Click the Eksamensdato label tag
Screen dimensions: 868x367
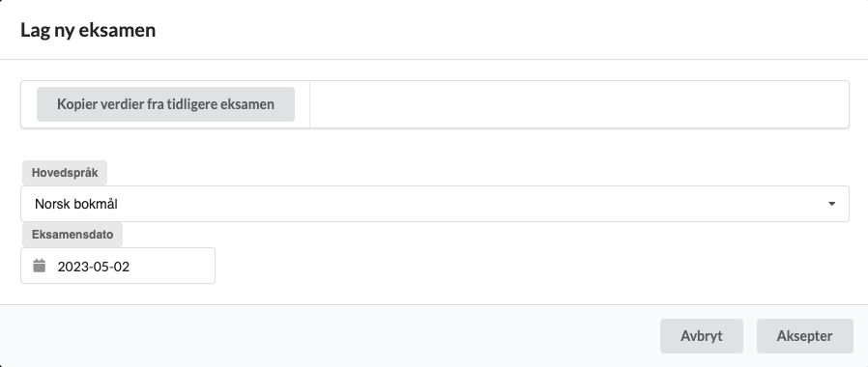coord(72,235)
